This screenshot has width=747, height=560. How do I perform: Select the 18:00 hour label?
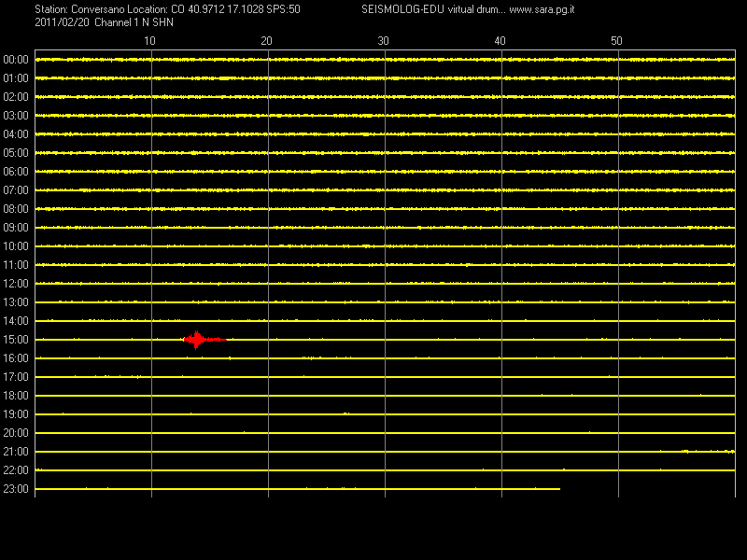pyautogui.click(x=16, y=395)
